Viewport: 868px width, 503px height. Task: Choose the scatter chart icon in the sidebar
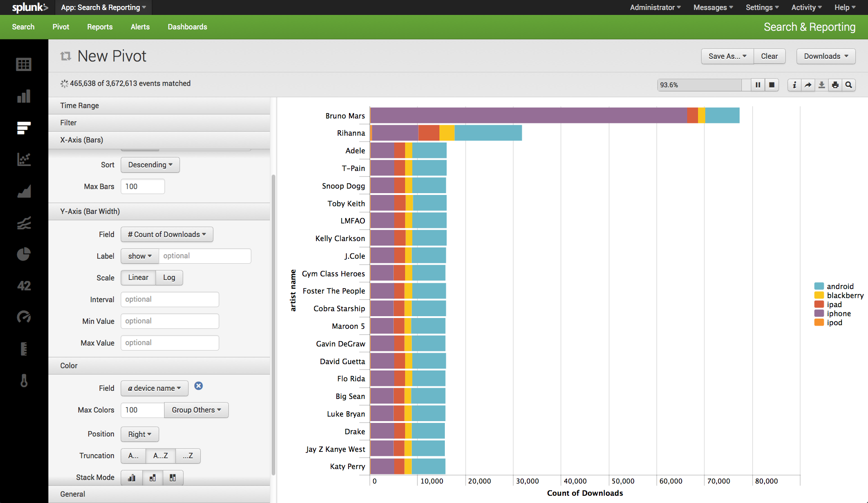[x=24, y=159]
